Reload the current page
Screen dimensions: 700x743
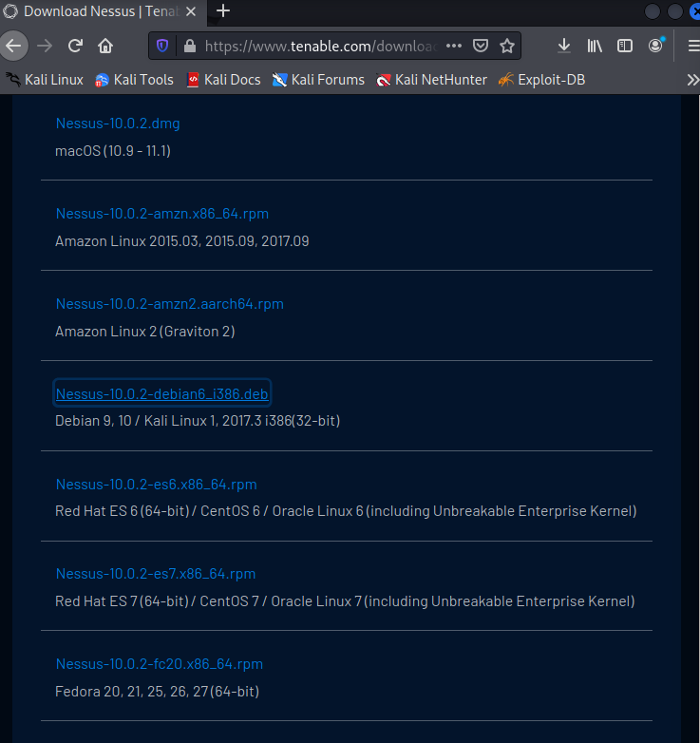tap(75, 46)
